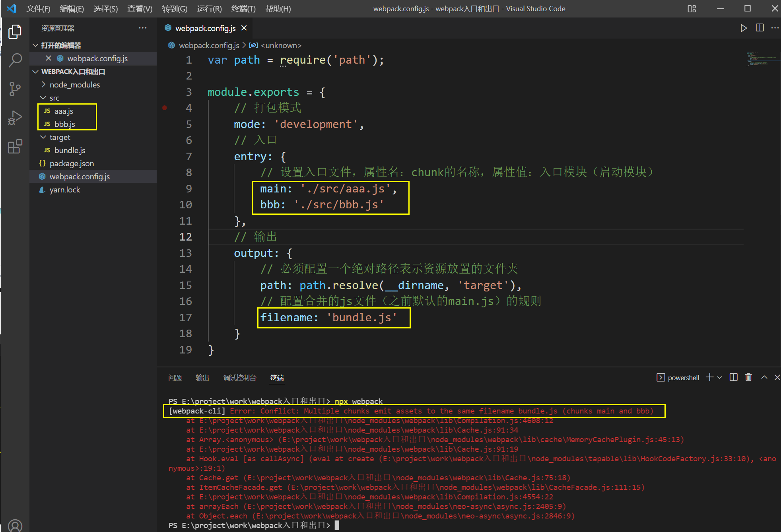Open the terminal launch profile dropdown arrow
Image resolution: width=781 pixels, height=532 pixels.
pos(719,377)
